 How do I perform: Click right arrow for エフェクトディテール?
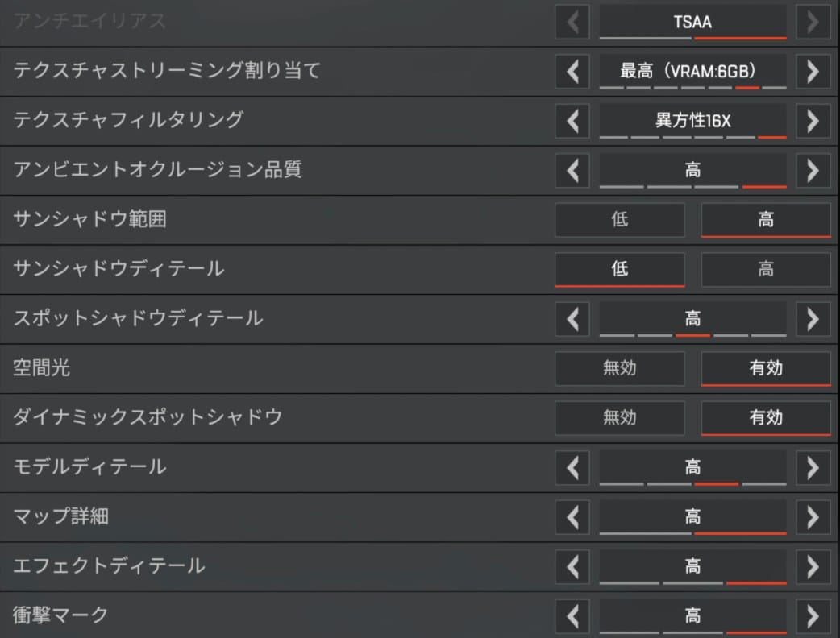(x=813, y=566)
